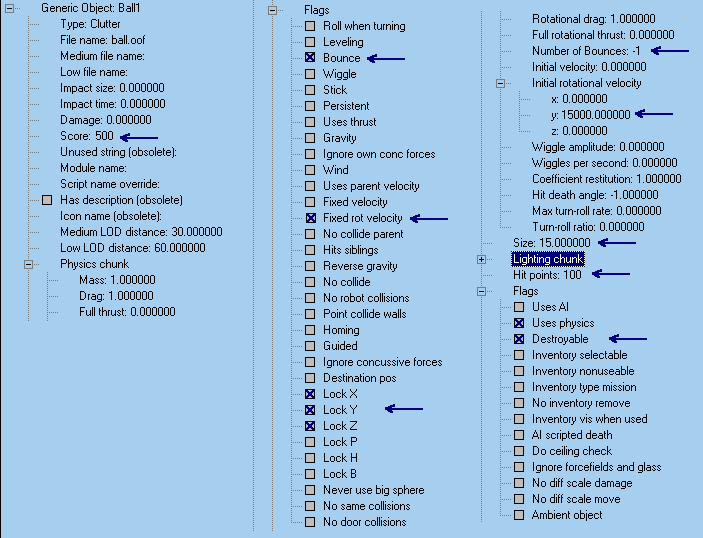This screenshot has width=703, height=538.
Task: Uncheck the Destroyable flag
Action: 519,339
